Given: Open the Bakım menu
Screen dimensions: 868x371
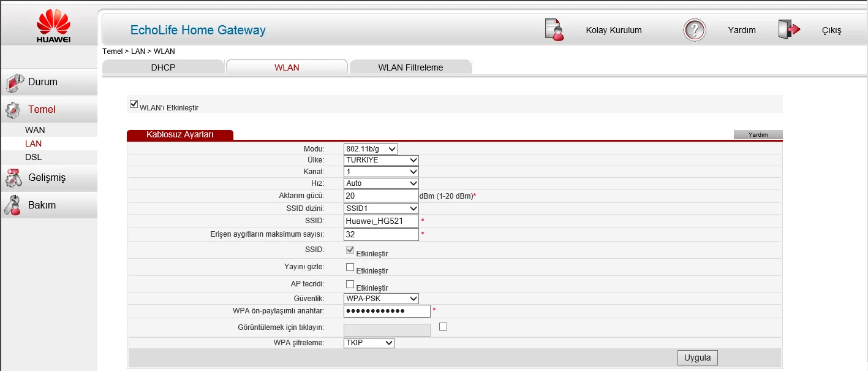Looking at the screenshot, I should click(x=48, y=205).
